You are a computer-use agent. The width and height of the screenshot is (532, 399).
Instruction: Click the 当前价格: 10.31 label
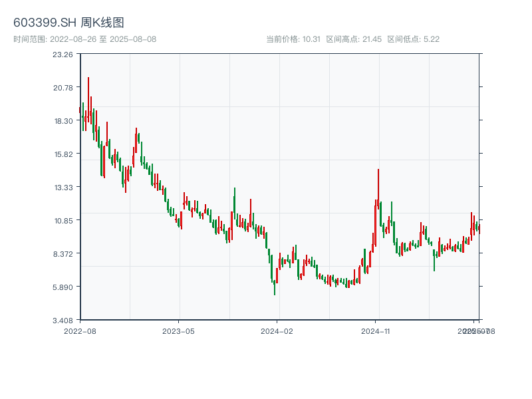click(293, 39)
